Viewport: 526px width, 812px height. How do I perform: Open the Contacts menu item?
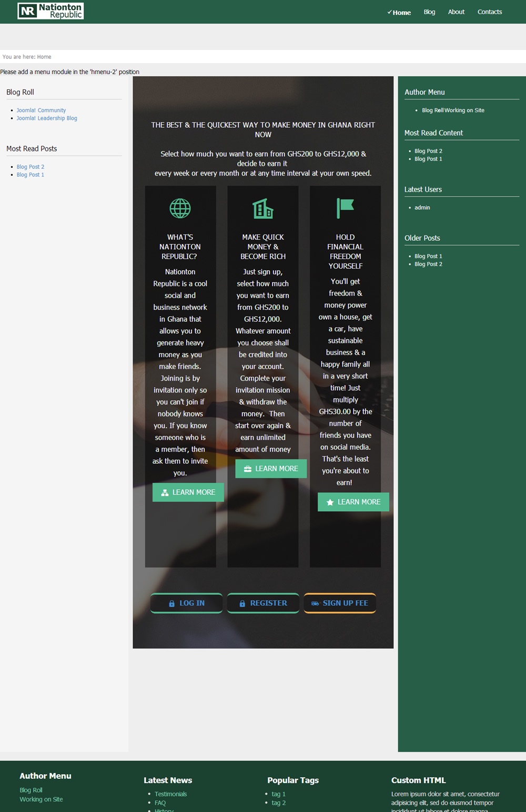coord(489,12)
